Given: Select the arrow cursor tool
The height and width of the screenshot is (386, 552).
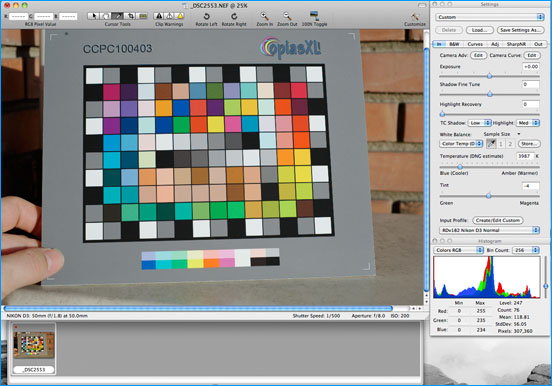Looking at the screenshot, I should coord(94,16).
